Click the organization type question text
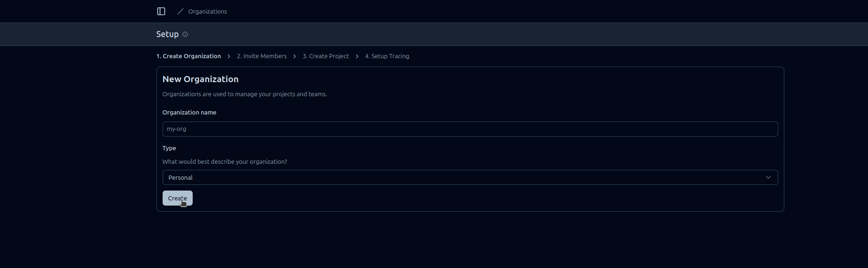The image size is (868, 268). 225,162
